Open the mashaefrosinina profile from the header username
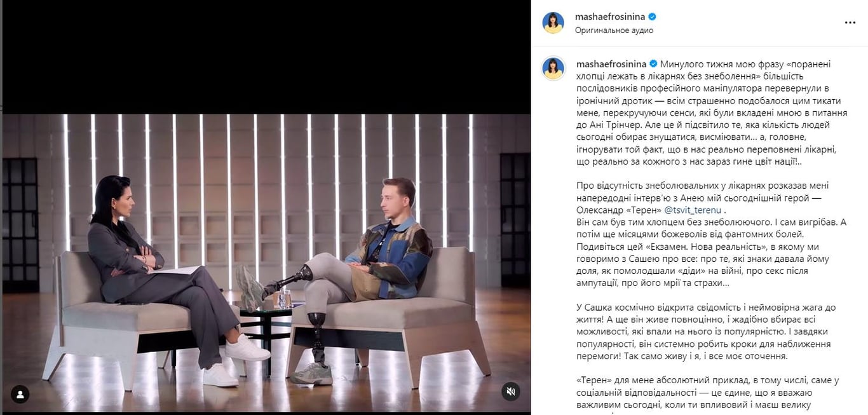 pyautogui.click(x=610, y=17)
